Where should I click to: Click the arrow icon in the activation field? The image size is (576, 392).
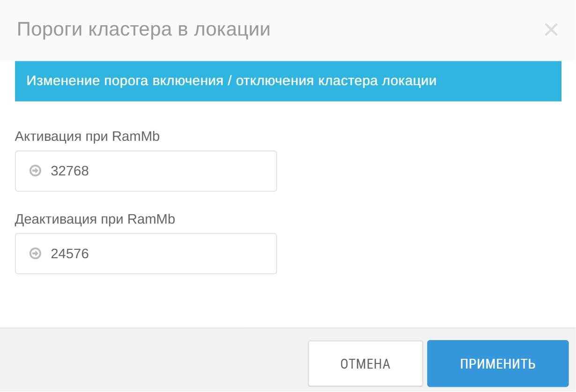click(35, 171)
